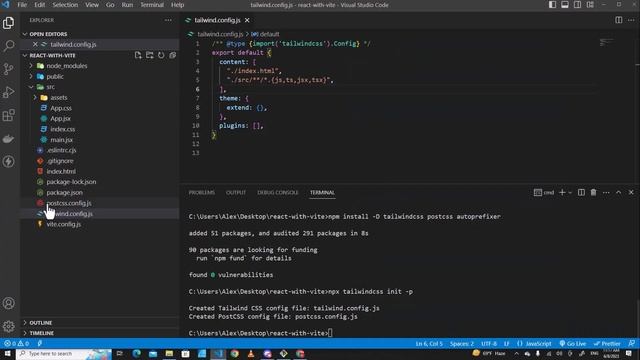
Task: Toggle primary sidebar layout button
Action: (552, 5)
